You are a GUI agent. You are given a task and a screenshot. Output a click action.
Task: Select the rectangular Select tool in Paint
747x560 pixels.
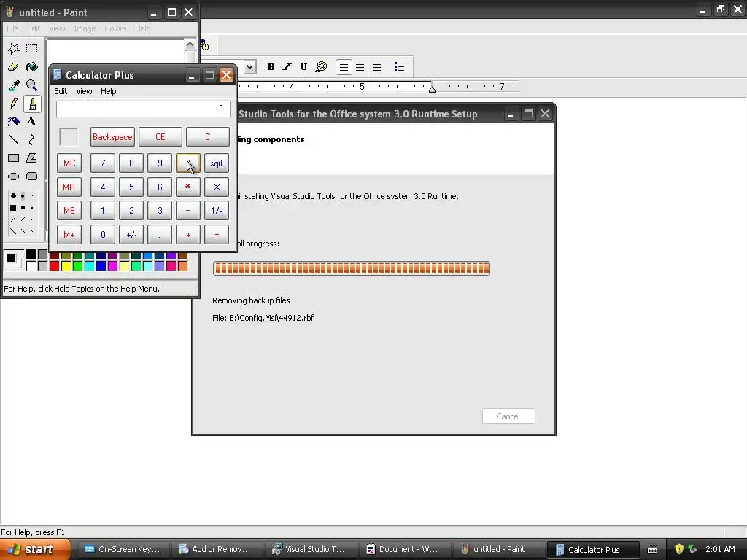click(32, 49)
